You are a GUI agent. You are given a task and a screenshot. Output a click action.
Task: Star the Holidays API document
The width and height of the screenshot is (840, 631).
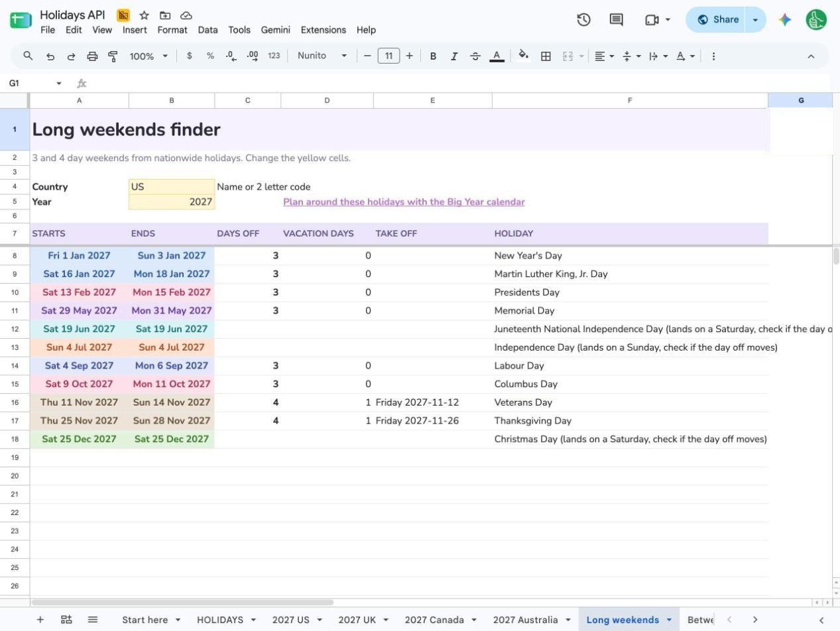pos(144,15)
